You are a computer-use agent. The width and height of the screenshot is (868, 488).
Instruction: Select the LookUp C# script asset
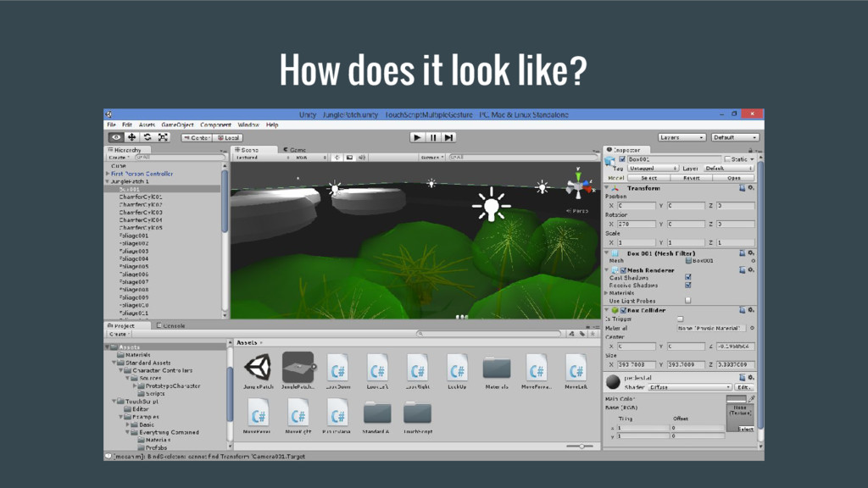pyautogui.click(x=457, y=369)
